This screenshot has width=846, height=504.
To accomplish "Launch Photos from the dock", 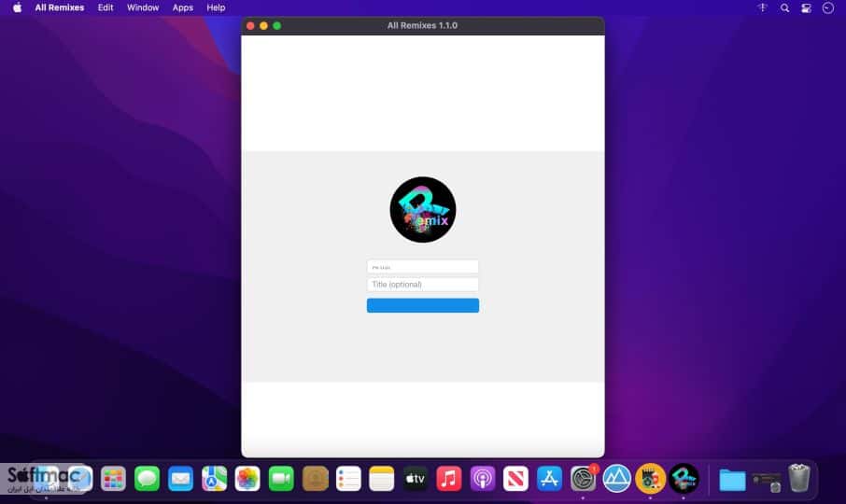I will tap(247, 479).
